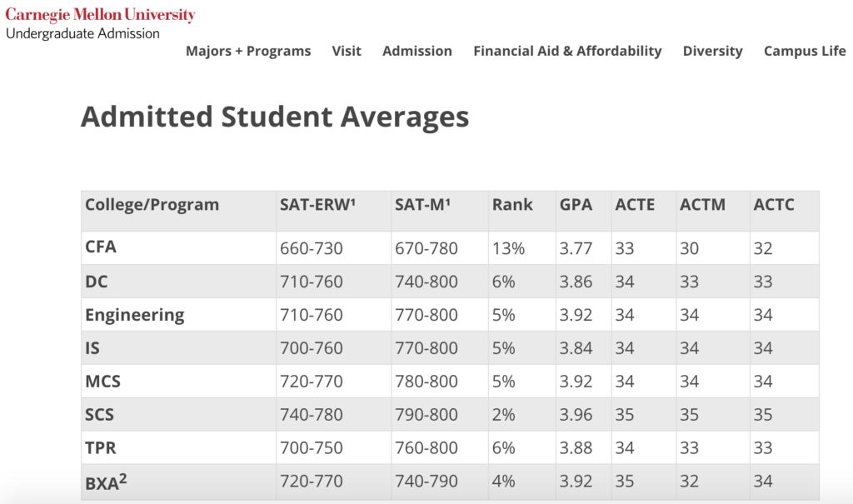Open the Diversity navigation link
This screenshot has height=504, width=853.
click(x=712, y=51)
